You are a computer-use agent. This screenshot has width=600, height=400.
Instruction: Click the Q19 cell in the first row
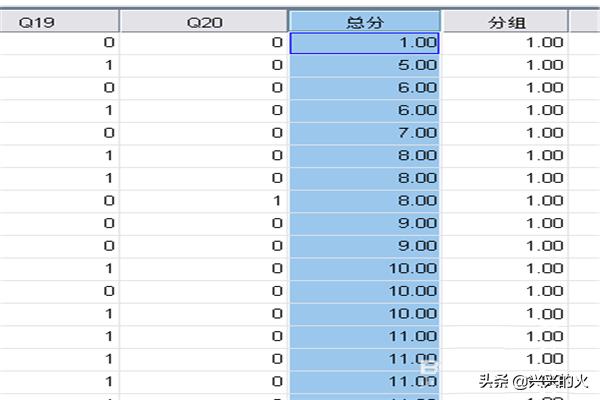pyautogui.click(x=60, y=43)
